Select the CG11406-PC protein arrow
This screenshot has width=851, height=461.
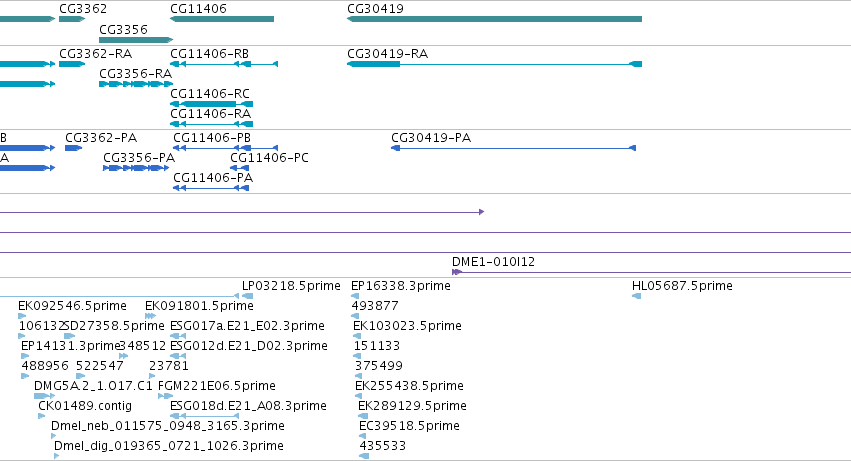coord(240,168)
